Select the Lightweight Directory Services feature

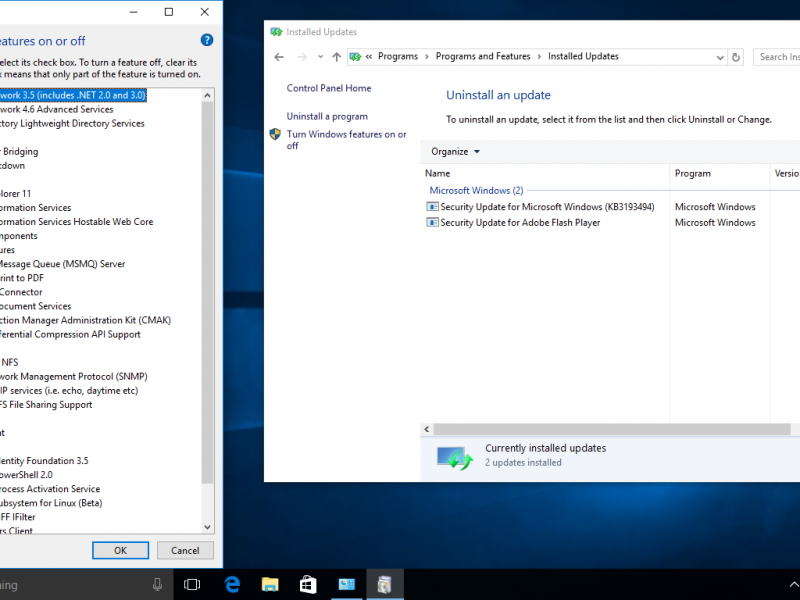pos(72,123)
